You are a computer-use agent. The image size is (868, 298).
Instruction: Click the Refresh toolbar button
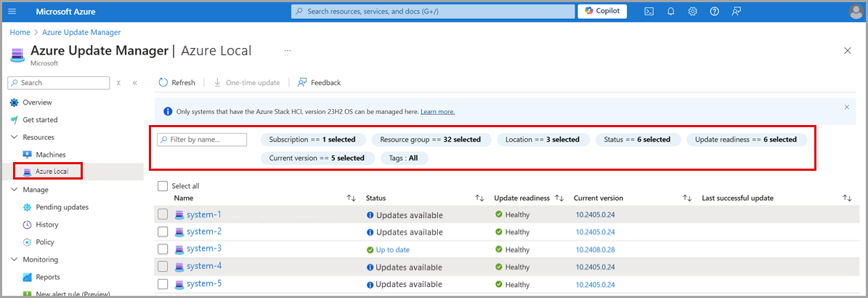(177, 83)
